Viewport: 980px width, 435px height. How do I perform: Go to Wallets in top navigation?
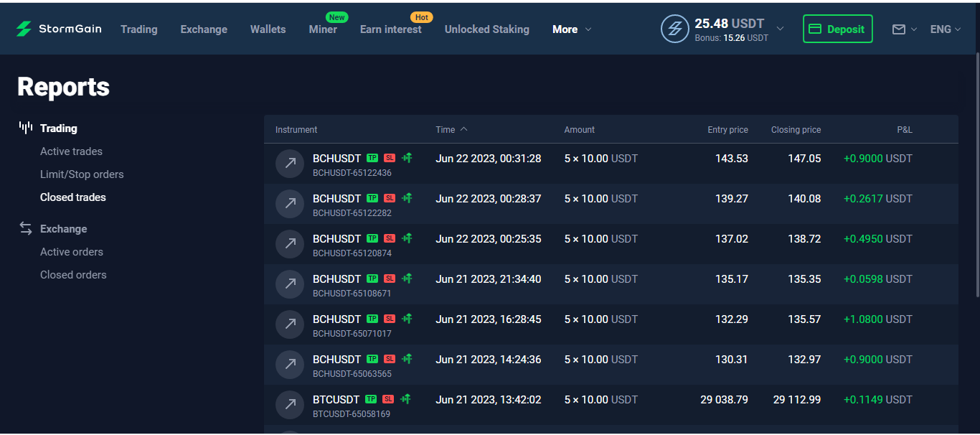[268, 29]
